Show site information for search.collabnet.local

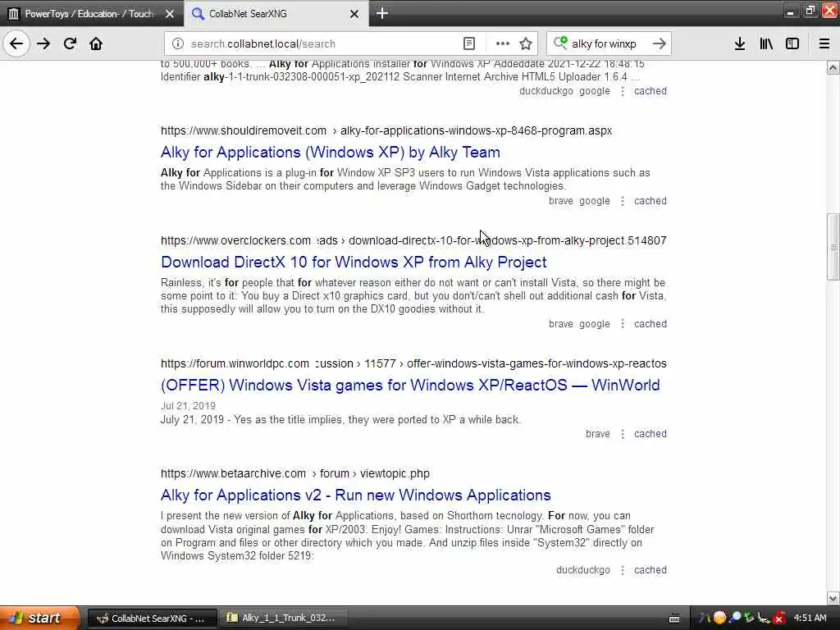pos(178,44)
